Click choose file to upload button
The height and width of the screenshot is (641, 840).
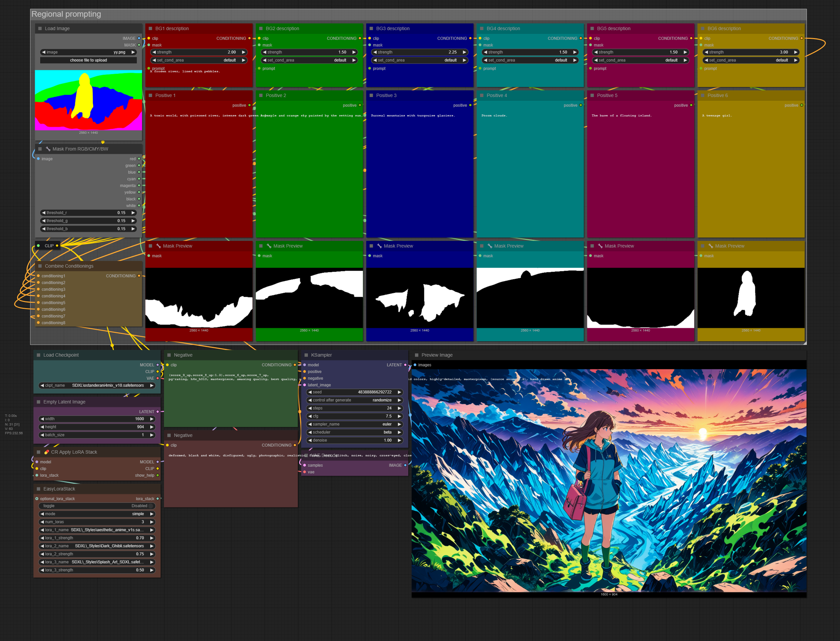pyautogui.click(x=88, y=60)
